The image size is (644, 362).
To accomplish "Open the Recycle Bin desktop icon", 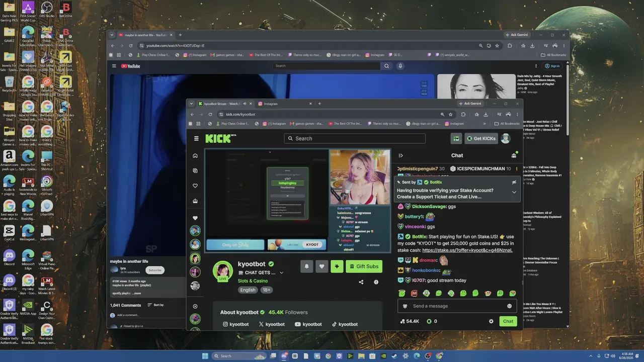I will (x=9, y=84).
